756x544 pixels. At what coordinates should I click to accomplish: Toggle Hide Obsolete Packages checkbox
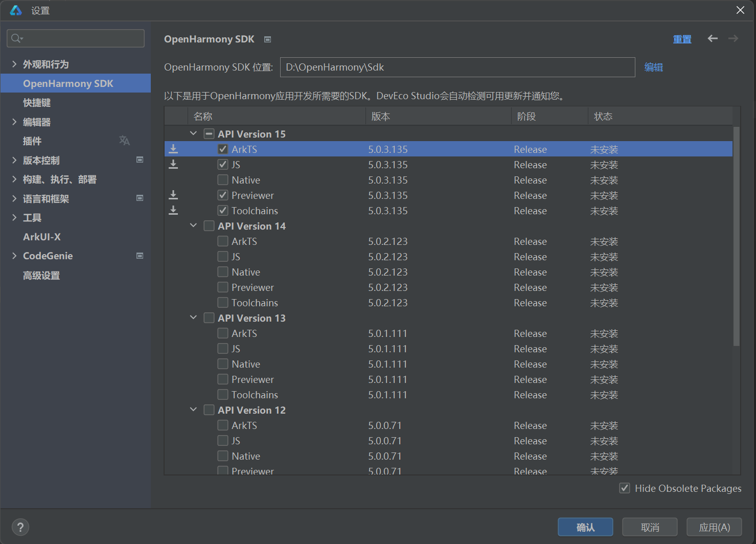coord(625,488)
